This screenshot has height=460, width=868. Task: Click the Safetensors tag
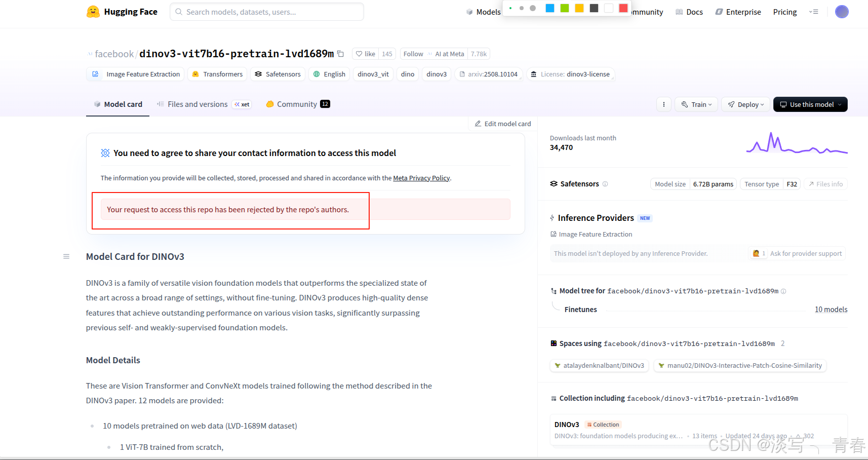(x=278, y=74)
